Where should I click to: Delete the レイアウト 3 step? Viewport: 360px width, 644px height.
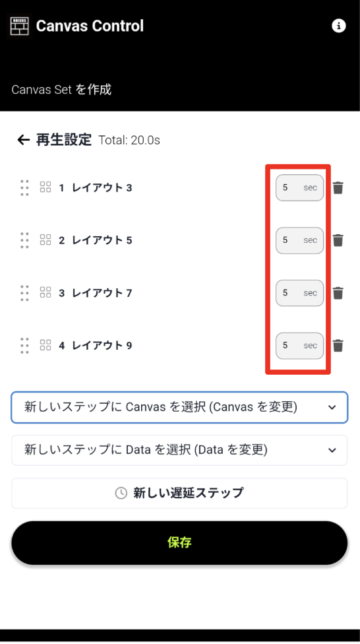[x=338, y=187]
